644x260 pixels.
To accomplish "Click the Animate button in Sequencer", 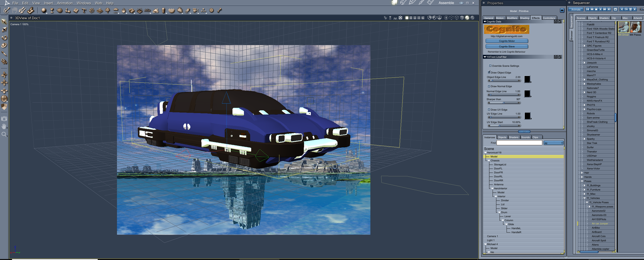I will (x=576, y=9).
